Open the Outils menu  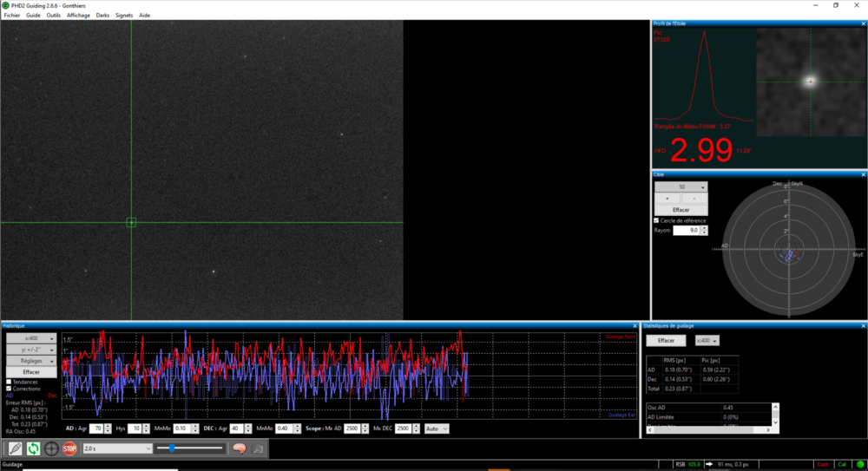coord(54,16)
